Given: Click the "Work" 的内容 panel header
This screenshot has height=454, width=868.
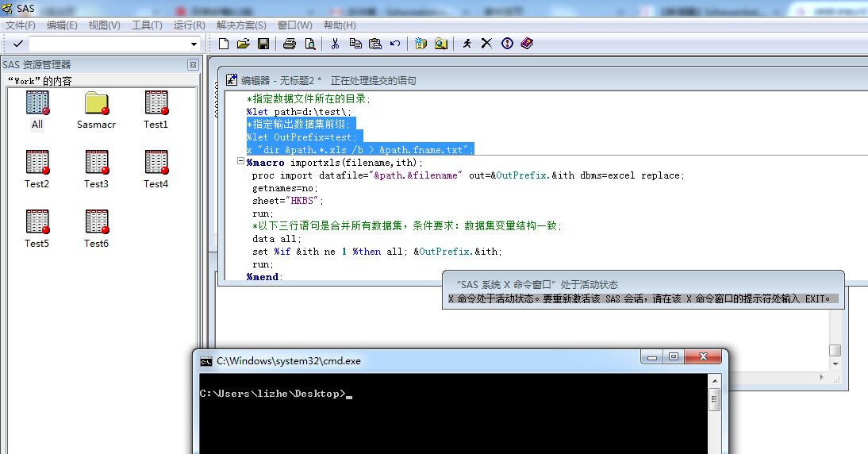Looking at the screenshot, I should [40, 81].
